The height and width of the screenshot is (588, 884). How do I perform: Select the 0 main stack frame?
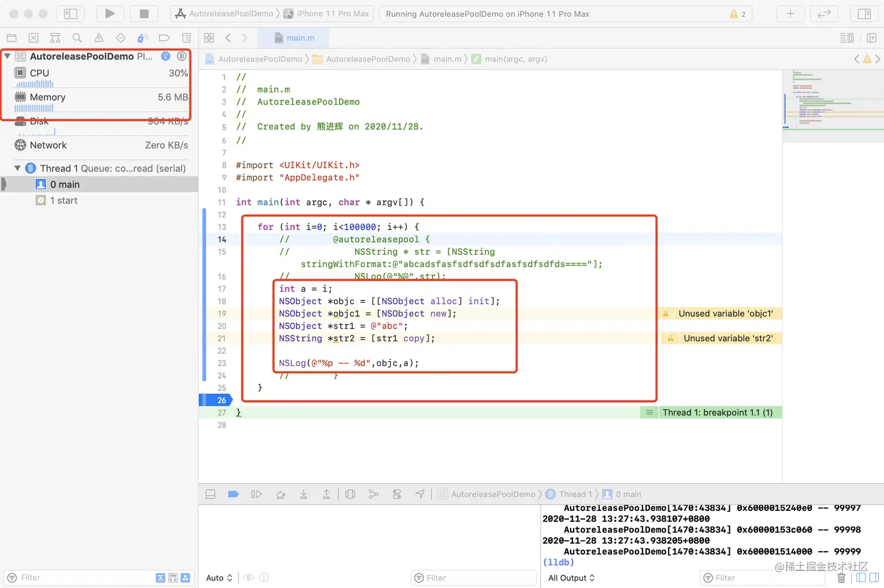pos(99,184)
